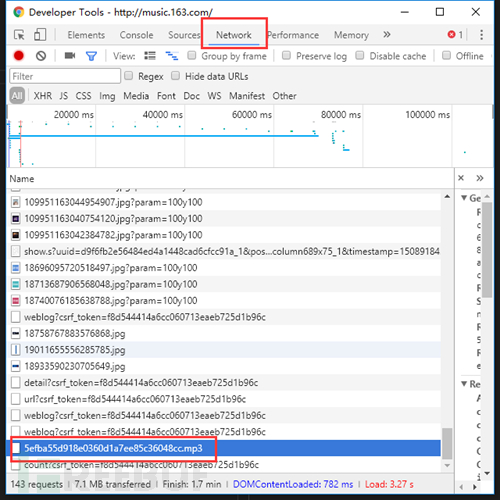500x500 pixels.
Task: Open the DevTools three-dot customize menu
Action: (481, 35)
